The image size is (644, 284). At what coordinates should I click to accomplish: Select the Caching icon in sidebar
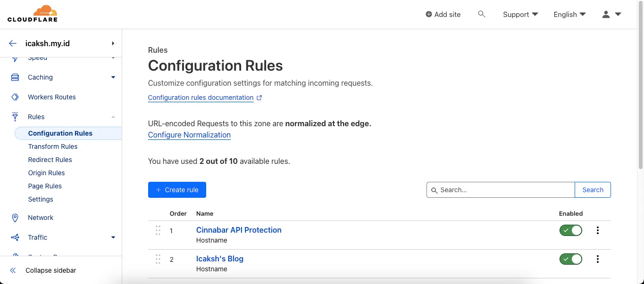pyautogui.click(x=14, y=77)
